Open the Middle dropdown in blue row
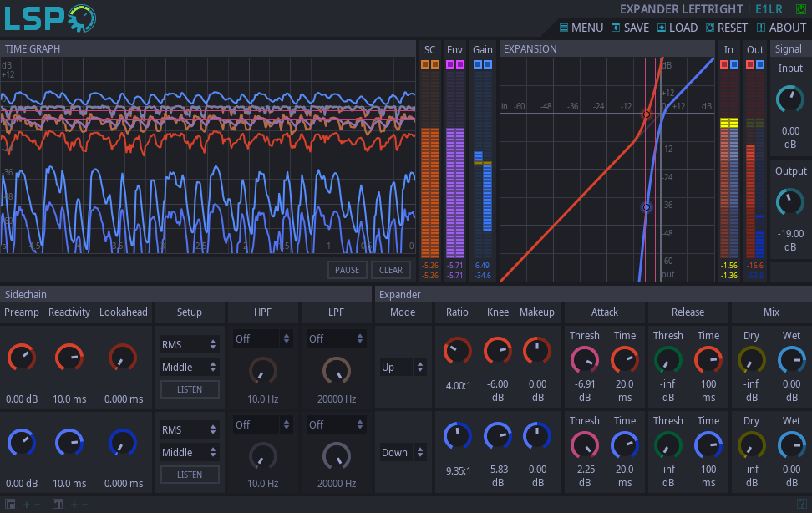 190,452
